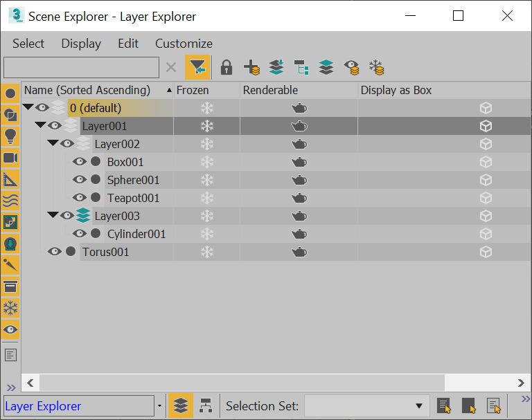
Task: Collapse the 0 (default) layer
Action: click(x=28, y=108)
